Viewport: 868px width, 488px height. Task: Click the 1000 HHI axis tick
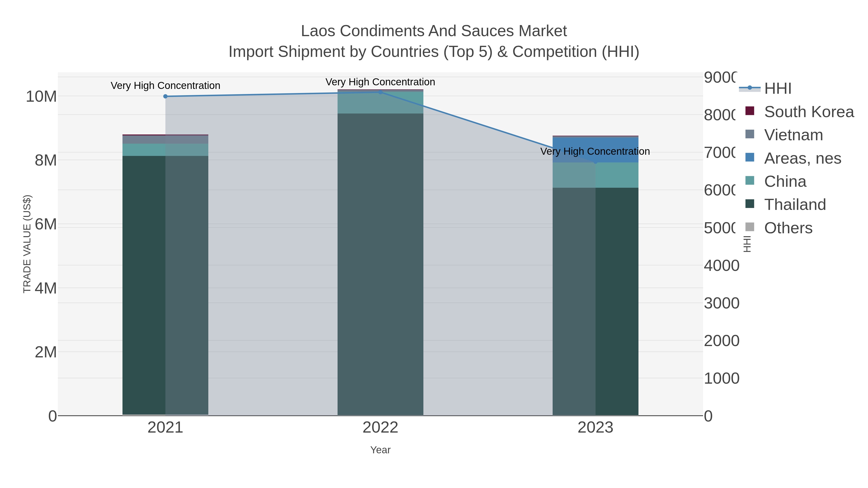pyautogui.click(x=721, y=379)
